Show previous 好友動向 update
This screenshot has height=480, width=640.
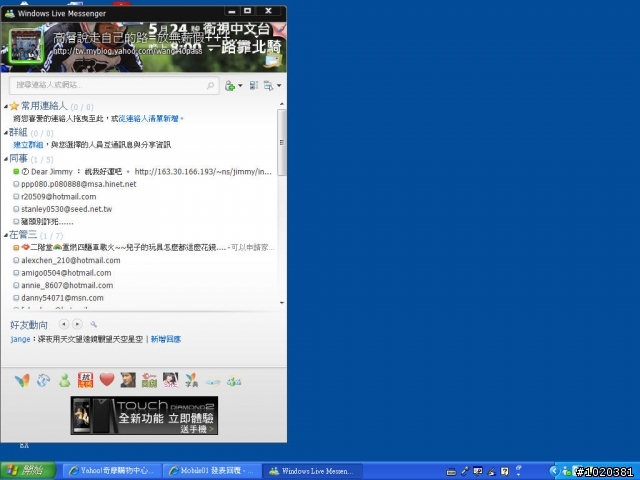click(x=64, y=324)
